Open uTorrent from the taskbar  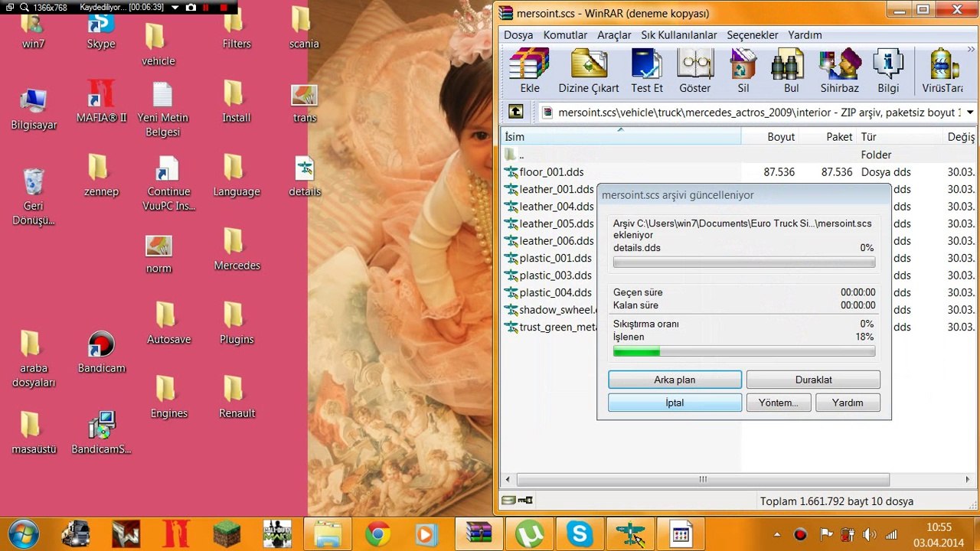528,533
